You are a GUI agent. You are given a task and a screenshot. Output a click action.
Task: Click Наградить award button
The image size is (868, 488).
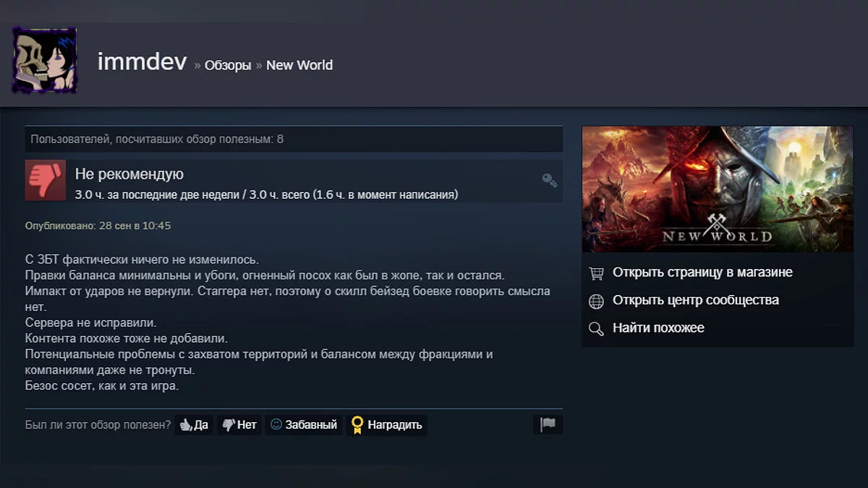387,425
